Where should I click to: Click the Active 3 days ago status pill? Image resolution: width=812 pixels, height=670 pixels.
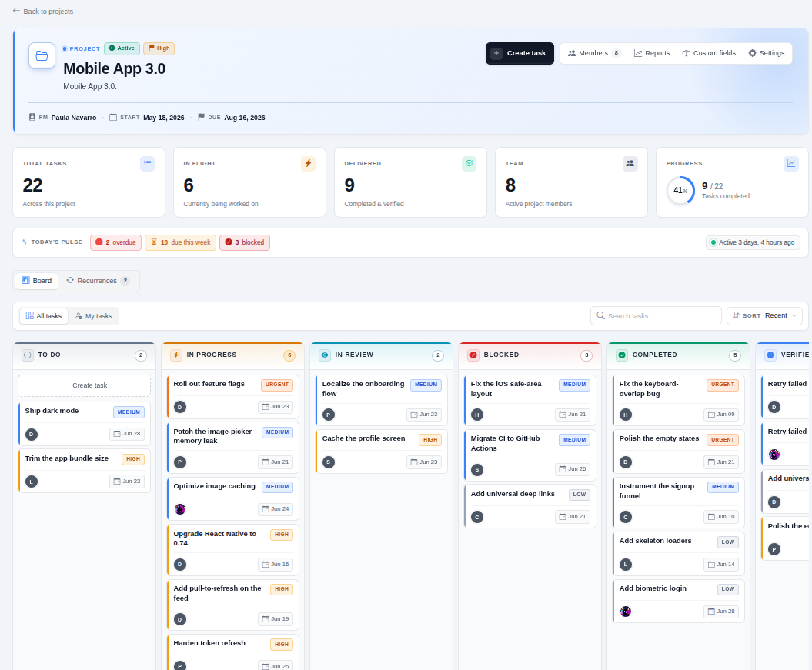pyautogui.click(x=753, y=242)
